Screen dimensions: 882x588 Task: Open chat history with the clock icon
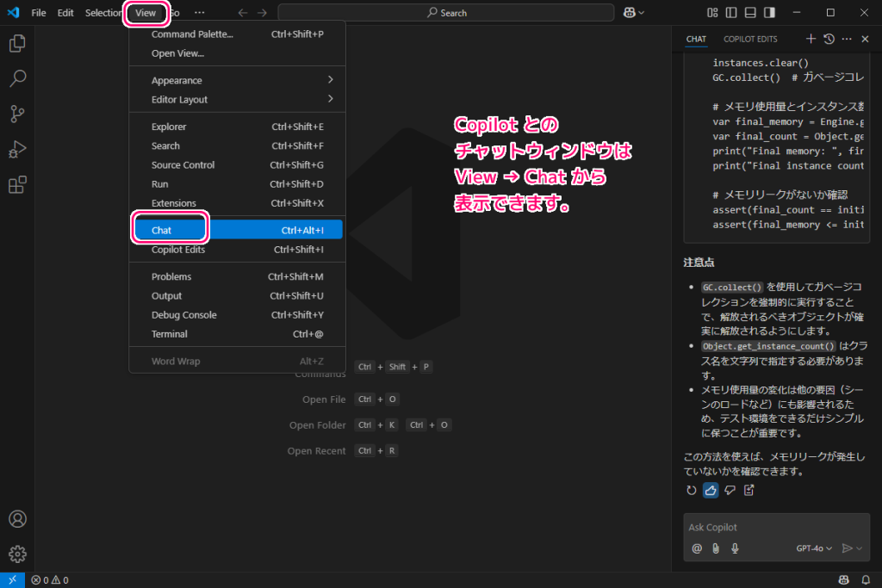coord(828,39)
